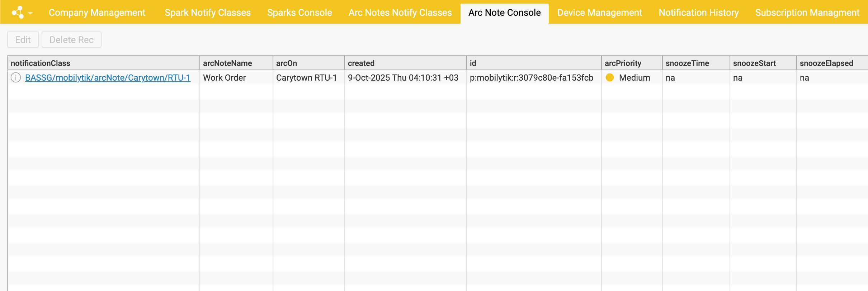The height and width of the screenshot is (291, 868).
Task: View the Notification History tab
Action: (698, 13)
